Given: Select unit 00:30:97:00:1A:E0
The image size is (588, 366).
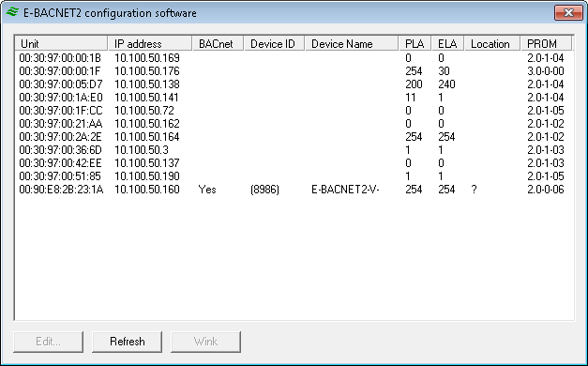Looking at the screenshot, I should point(61,98).
